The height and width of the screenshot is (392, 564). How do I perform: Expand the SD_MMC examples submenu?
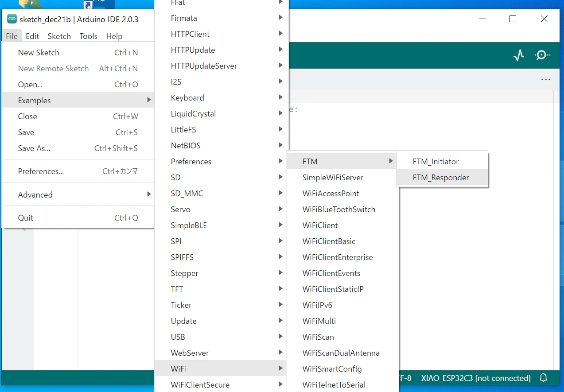pyautogui.click(x=222, y=194)
